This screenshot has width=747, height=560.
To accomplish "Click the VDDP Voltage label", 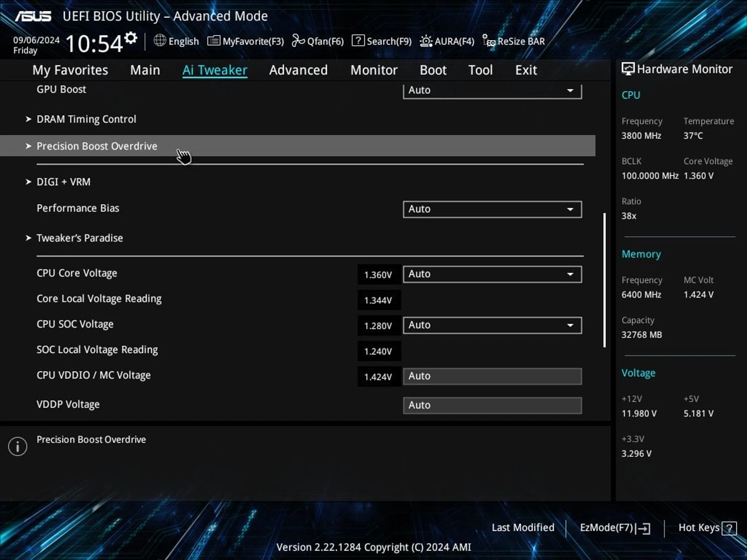I will click(x=68, y=404).
